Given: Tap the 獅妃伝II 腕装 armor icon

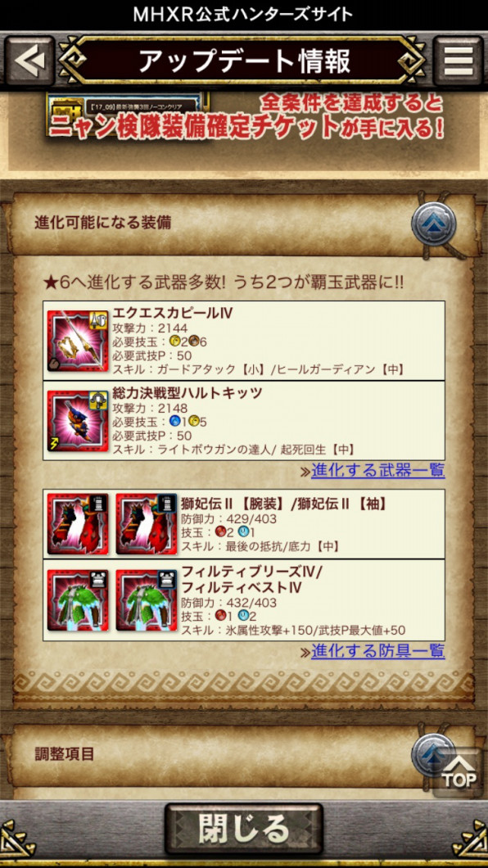Looking at the screenshot, I should (x=78, y=524).
